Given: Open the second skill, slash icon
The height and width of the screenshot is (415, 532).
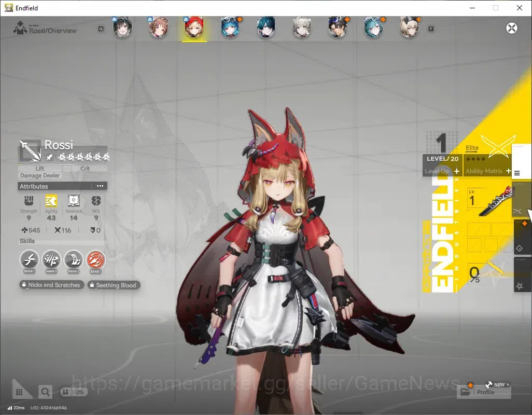Looking at the screenshot, I should (51, 260).
